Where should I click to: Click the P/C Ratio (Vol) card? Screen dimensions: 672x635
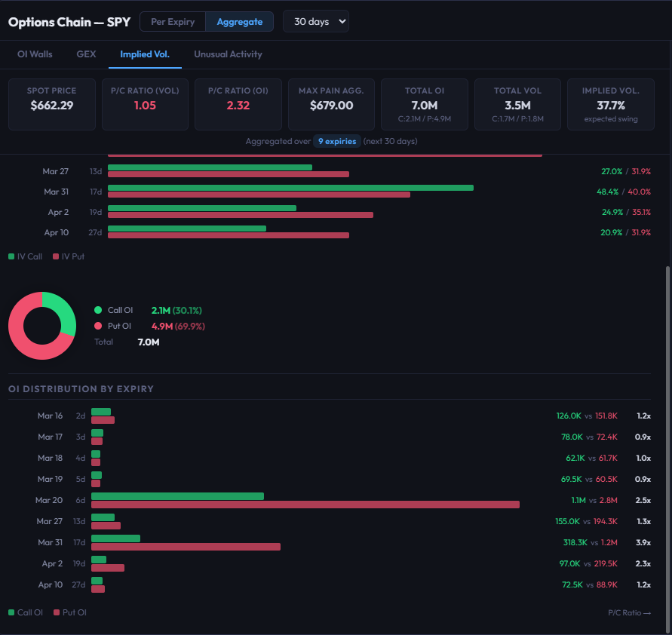point(145,104)
